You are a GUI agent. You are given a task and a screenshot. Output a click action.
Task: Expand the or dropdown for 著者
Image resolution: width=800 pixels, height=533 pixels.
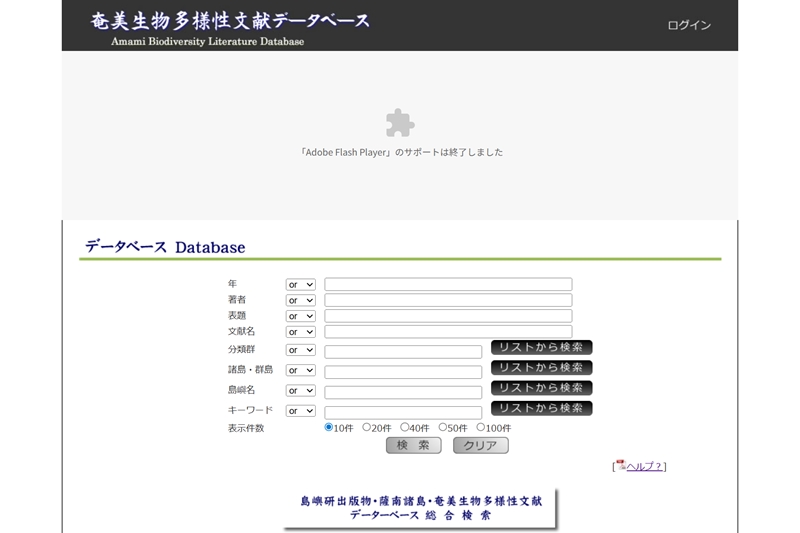coord(300,300)
